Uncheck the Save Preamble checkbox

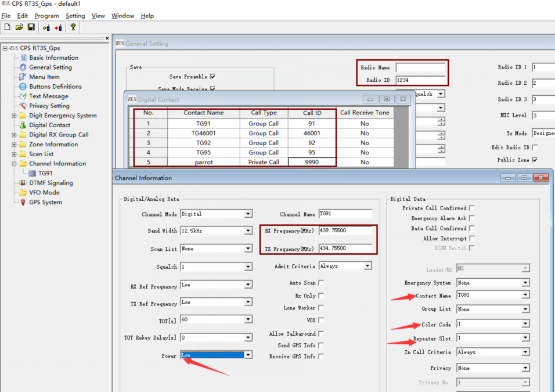click(x=212, y=77)
